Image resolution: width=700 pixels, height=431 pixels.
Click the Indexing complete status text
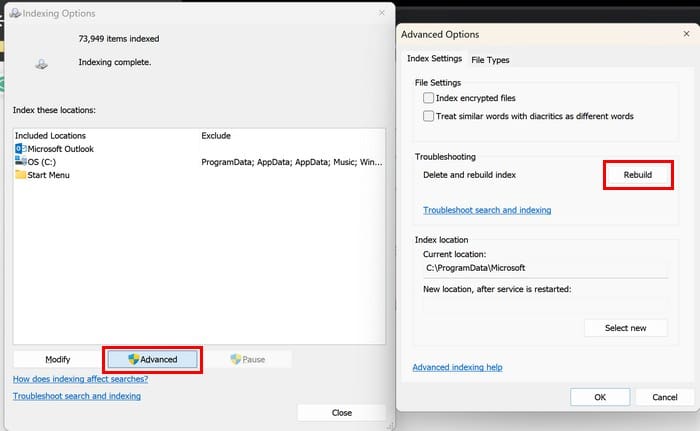pos(115,62)
